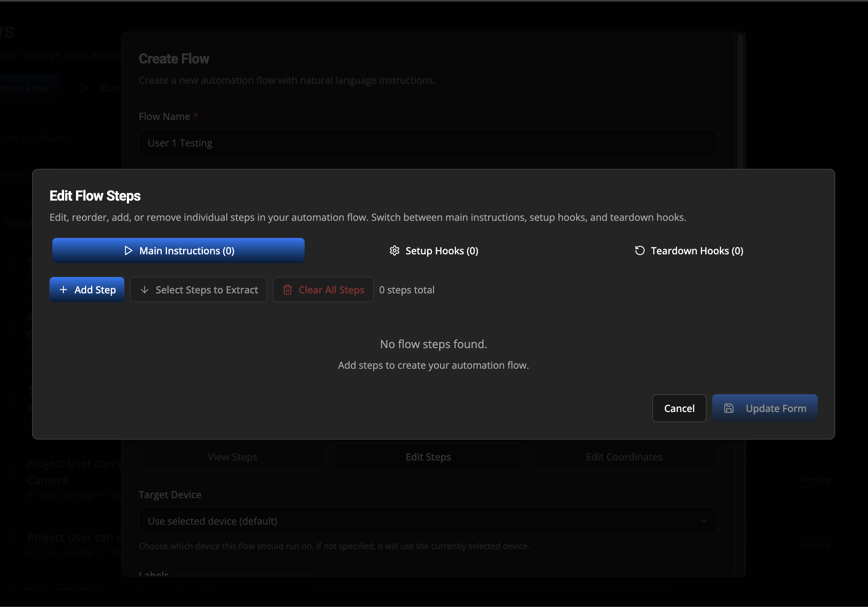The height and width of the screenshot is (607, 868).
Task: Click View Steps in Create Flow
Action: pyautogui.click(x=232, y=457)
